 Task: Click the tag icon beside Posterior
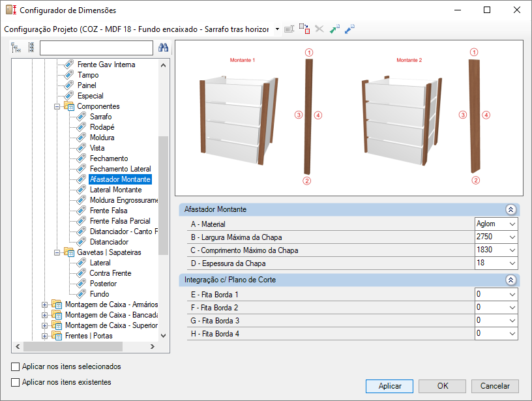[81, 284]
